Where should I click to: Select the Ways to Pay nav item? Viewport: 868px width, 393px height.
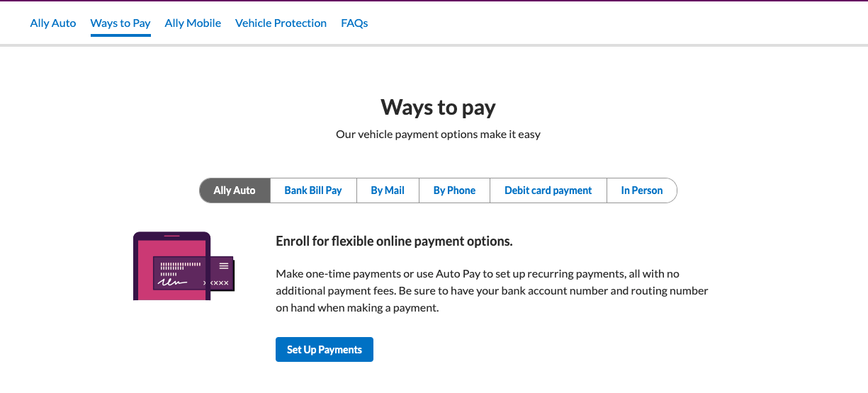click(120, 23)
